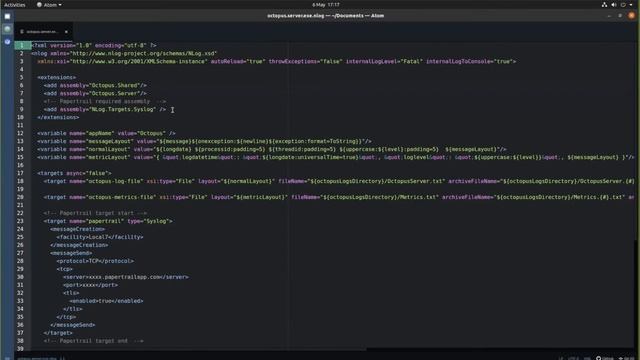Click the '<extensions>' opening tag
The image size is (640, 360).
(57, 77)
